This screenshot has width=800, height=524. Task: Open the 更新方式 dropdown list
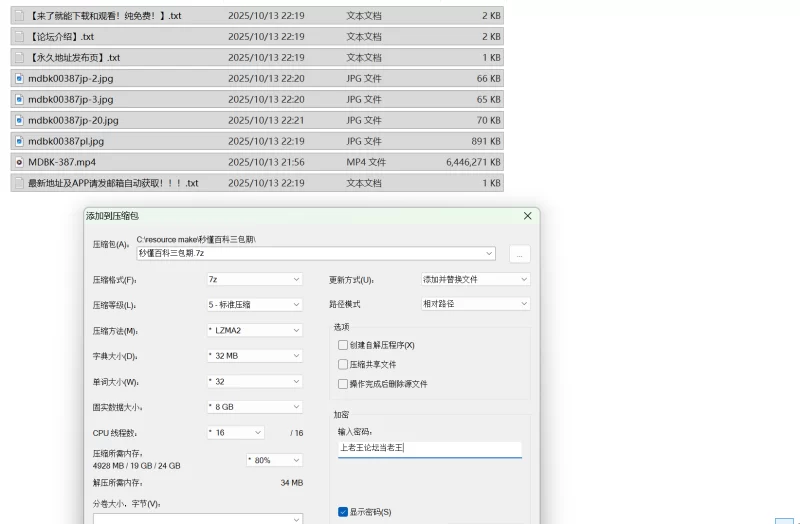click(x=475, y=280)
